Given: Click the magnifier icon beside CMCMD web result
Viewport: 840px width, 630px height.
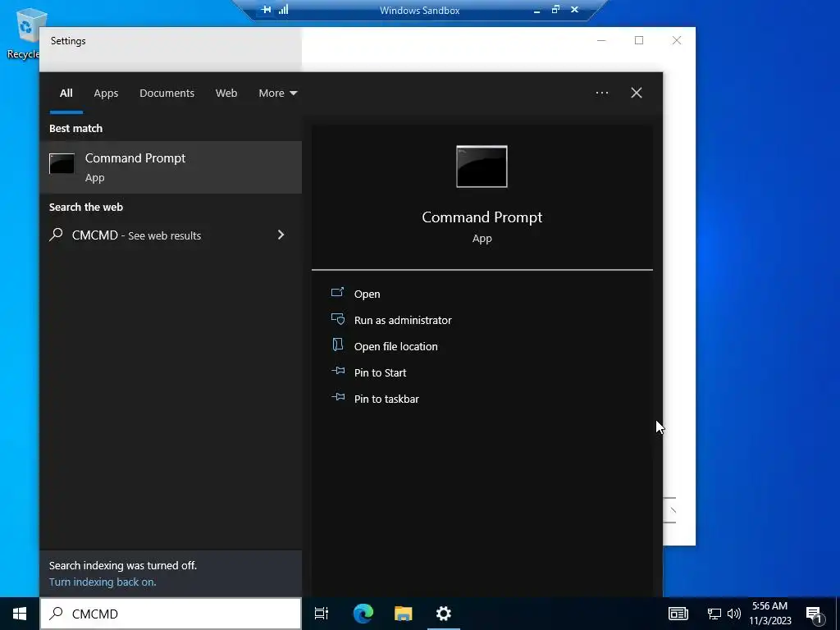Looking at the screenshot, I should pyautogui.click(x=57, y=235).
